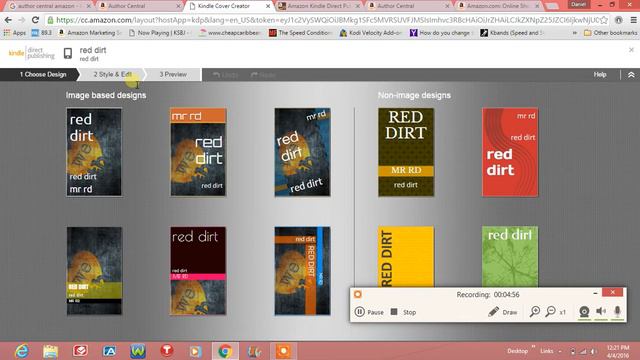The height and width of the screenshot is (360, 640).
Task: Collapse the toolbar with double chevron icon
Action: pos(631,75)
